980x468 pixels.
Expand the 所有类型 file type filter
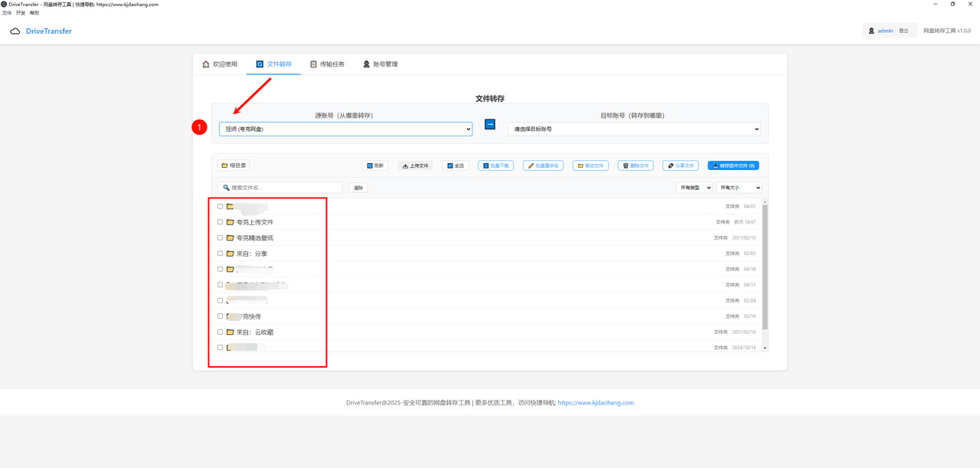pyautogui.click(x=694, y=188)
